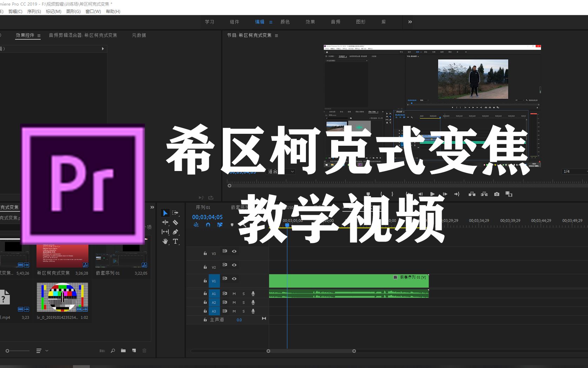This screenshot has height=368, width=588.
Task: Play the program monitor
Action: (432, 194)
